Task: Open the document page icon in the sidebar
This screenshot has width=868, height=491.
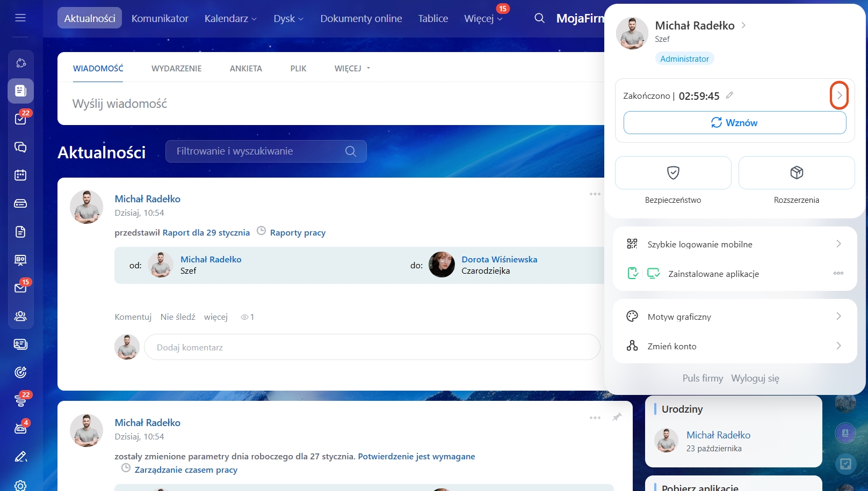Action: pos(20,232)
